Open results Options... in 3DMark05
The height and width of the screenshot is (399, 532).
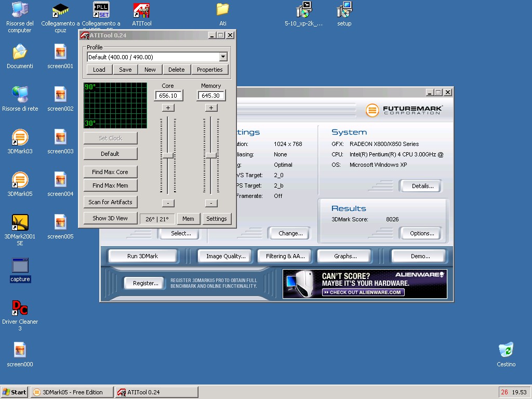point(422,233)
